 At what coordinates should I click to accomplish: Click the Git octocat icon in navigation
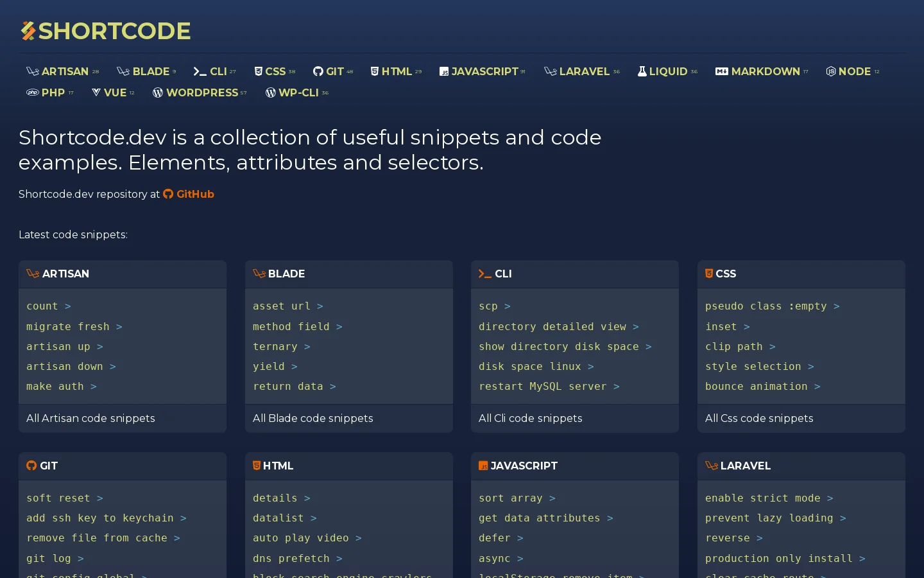pyautogui.click(x=318, y=71)
